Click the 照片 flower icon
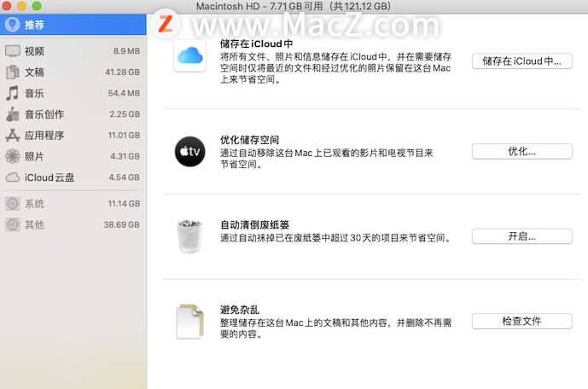Image resolution: width=588 pixels, height=389 pixels. coord(13,156)
